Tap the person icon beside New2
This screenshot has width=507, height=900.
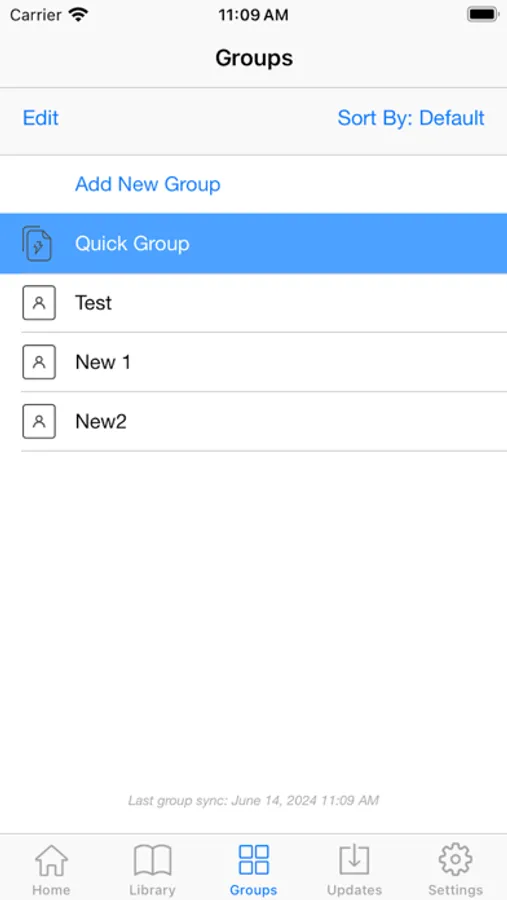39,421
